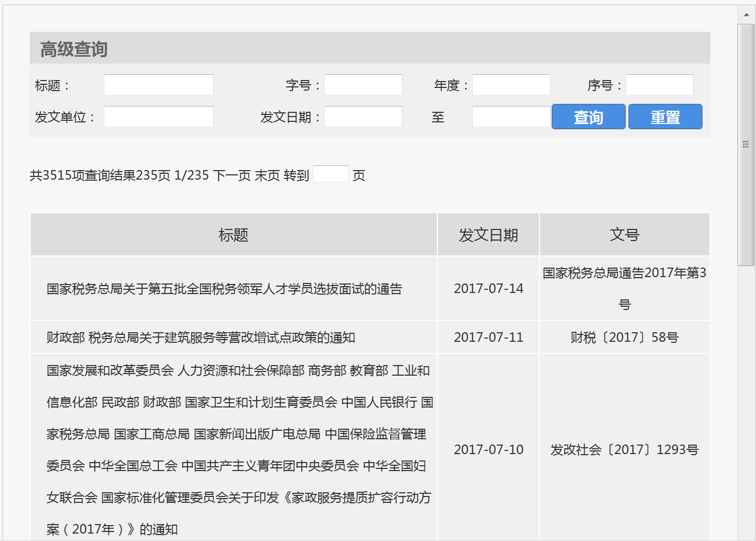Select the 序号 input field
The height and width of the screenshot is (541, 756).
tap(660, 85)
